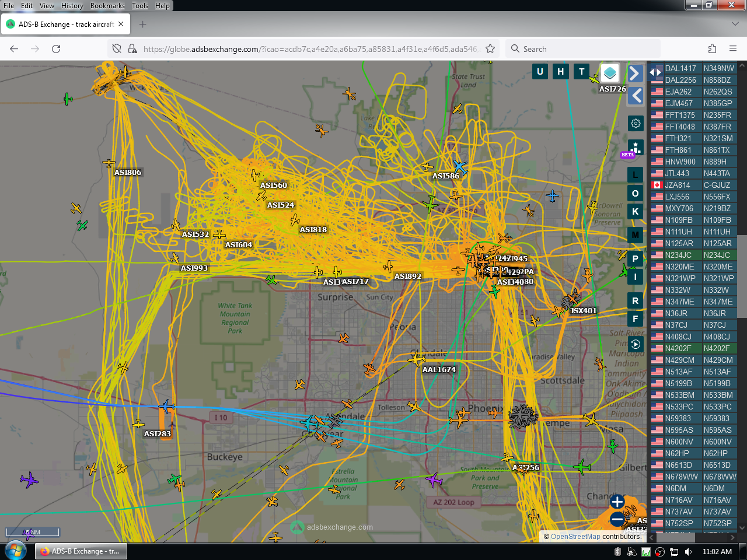This screenshot has width=747, height=560.
Task: Open the View menu
Action: (47, 6)
